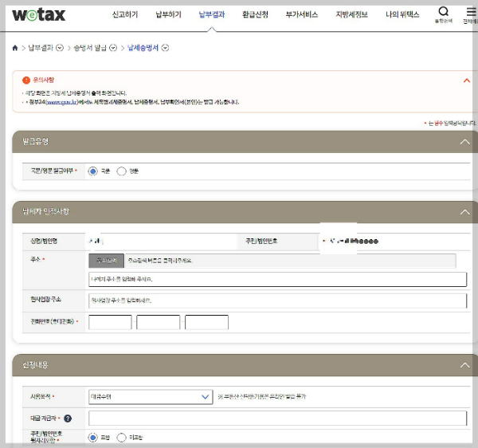
Task: Select the 국문 radio button
Action: (x=92, y=171)
